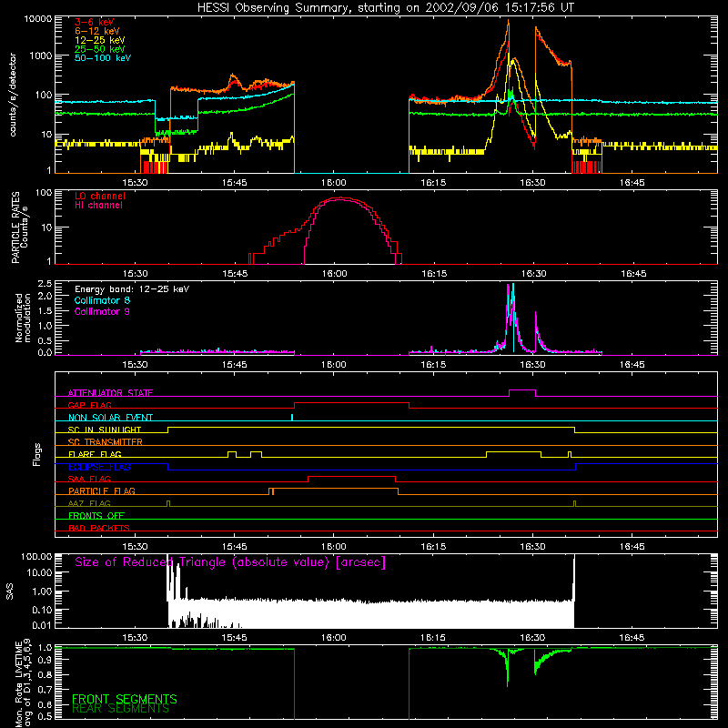Click the SC TRANSMITTER flag label
728x728 pixels.
coord(105,441)
